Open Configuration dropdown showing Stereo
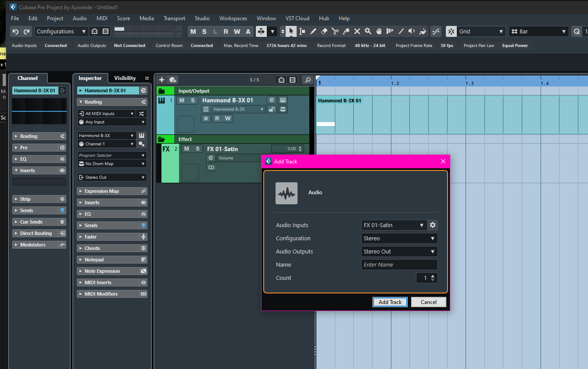Viewport: 588px width, 369px height. pyautogui.click(x=399, y=239)
